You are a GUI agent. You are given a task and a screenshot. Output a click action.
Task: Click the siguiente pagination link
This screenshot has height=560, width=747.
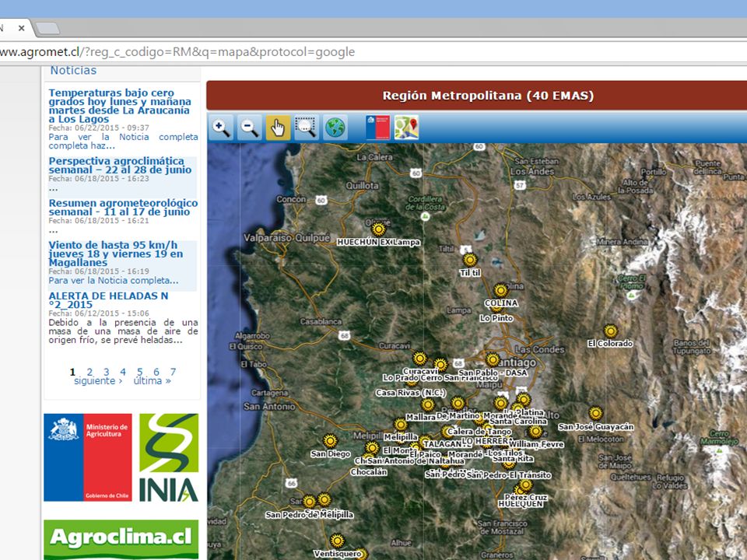tap(98, 381)
